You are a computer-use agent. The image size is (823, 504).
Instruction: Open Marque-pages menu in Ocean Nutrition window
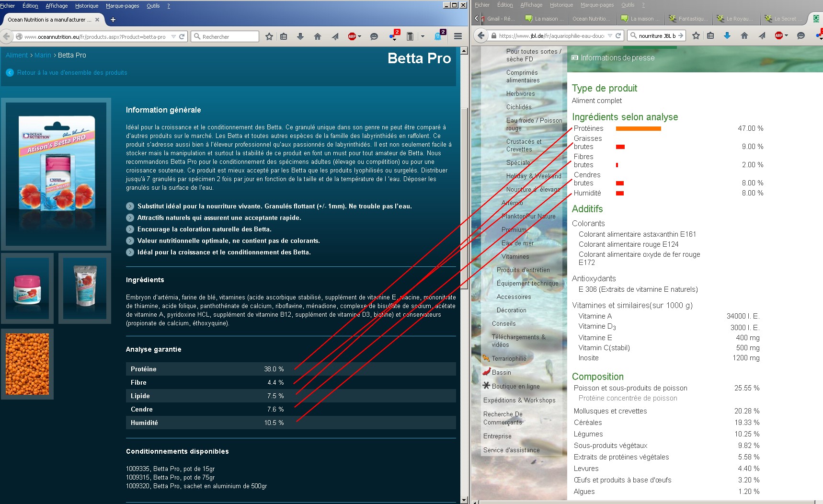coord(123,6)
